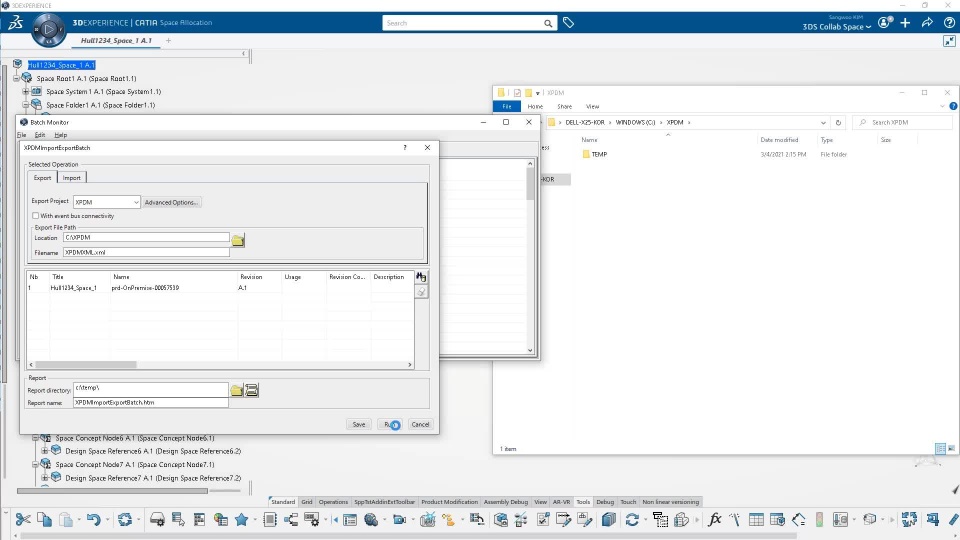
Task: Click the blue star favorites icon
Action: 241,520
